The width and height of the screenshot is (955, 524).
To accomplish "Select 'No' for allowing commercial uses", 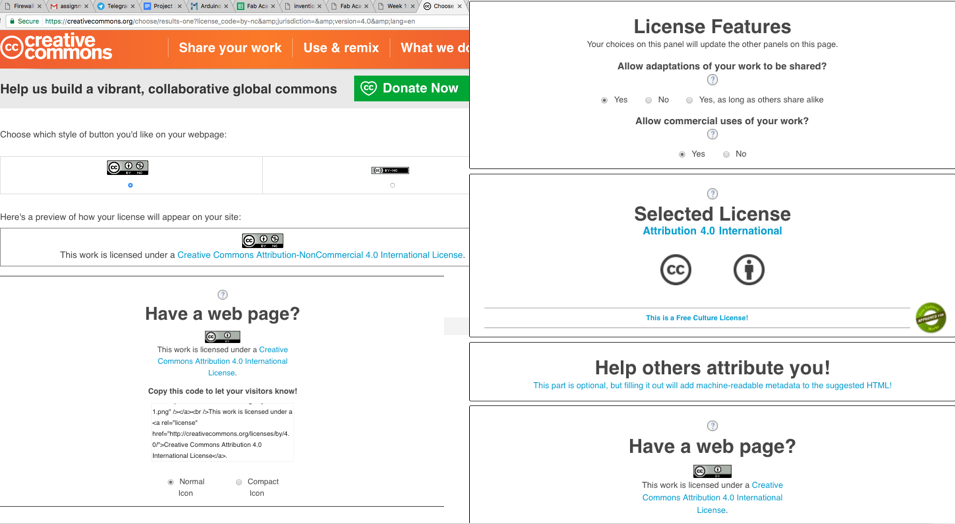I will [726, 154].
